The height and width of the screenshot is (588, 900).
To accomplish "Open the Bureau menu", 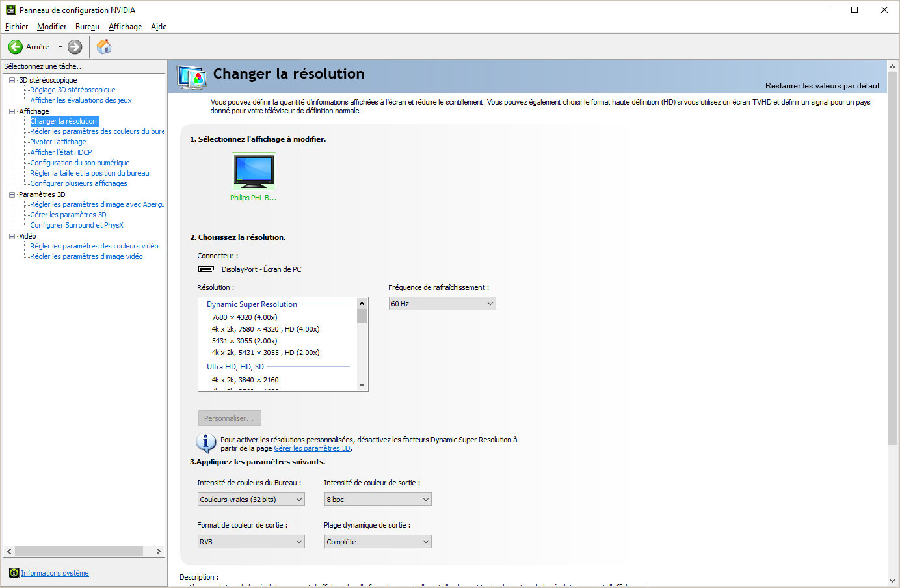I will 87,27.
